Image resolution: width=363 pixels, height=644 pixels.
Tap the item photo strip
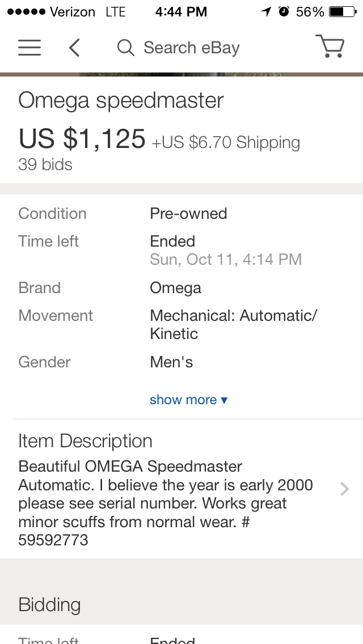pos(181,74)
